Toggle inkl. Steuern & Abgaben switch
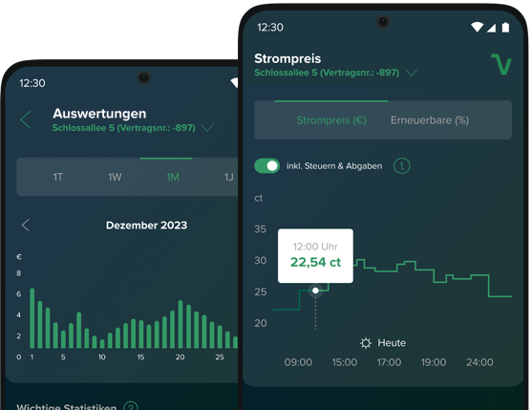Image resolution: width=532 pixels, height=410 pixels. (267, 166)
